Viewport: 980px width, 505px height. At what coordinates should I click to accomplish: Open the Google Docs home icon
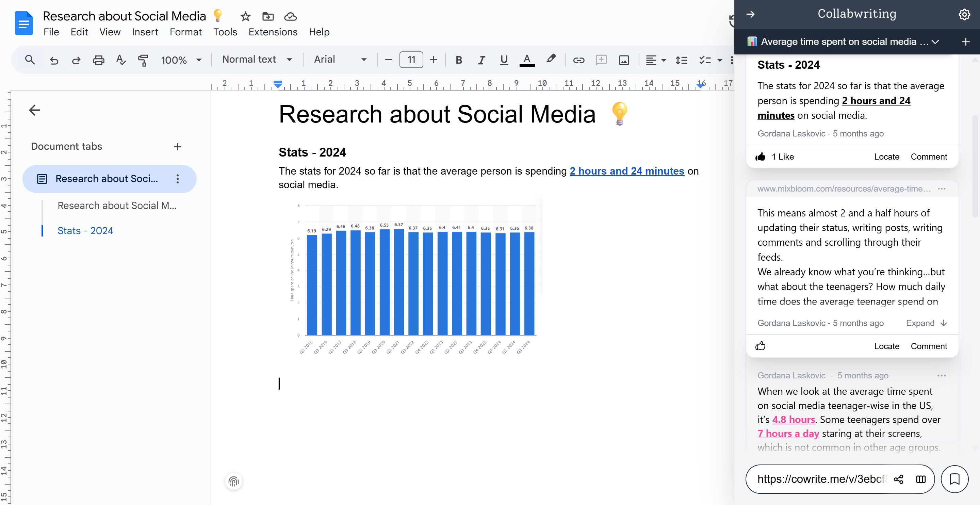click(23, 23)
